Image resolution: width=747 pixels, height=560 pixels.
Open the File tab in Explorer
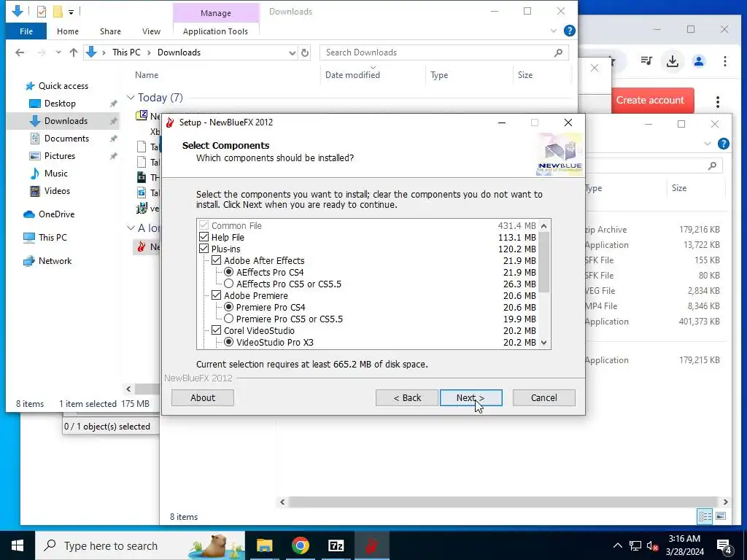point(26,31)
